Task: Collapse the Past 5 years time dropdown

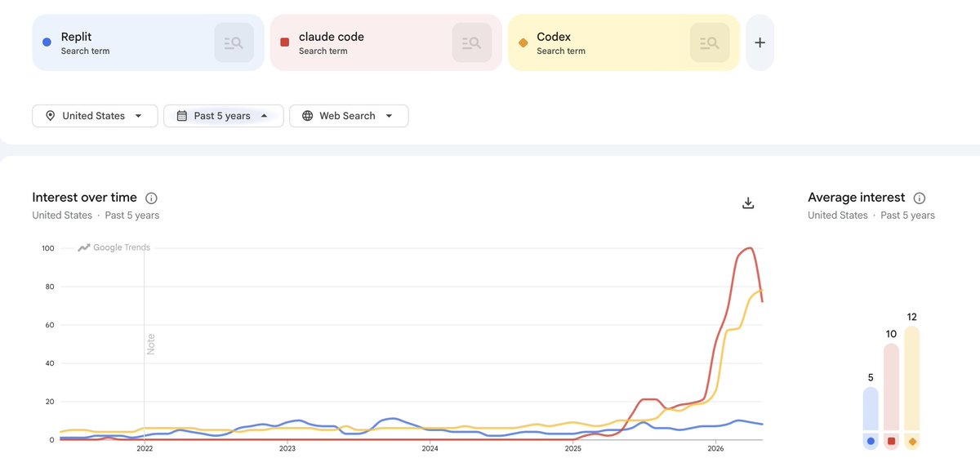Action: [x=224, y=116]
